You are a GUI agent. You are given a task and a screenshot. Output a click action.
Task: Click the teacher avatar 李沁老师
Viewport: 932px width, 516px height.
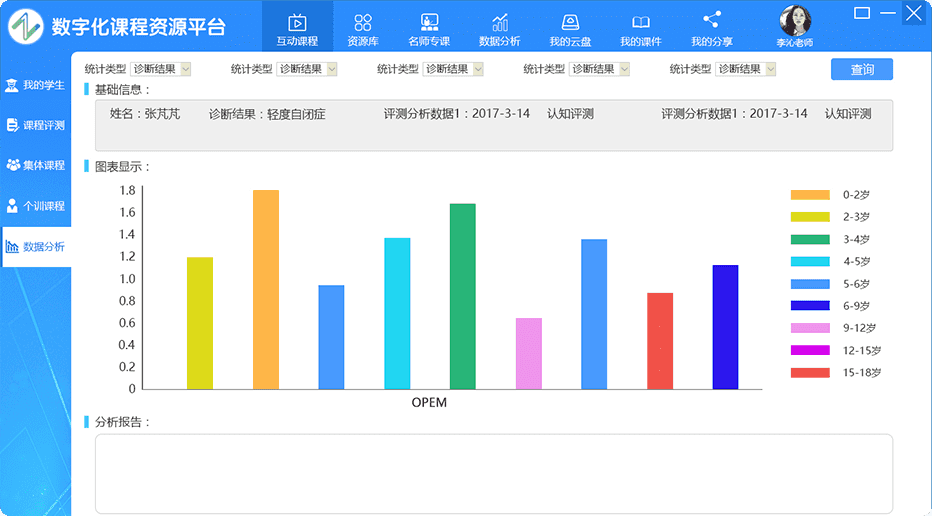[795, 21]
